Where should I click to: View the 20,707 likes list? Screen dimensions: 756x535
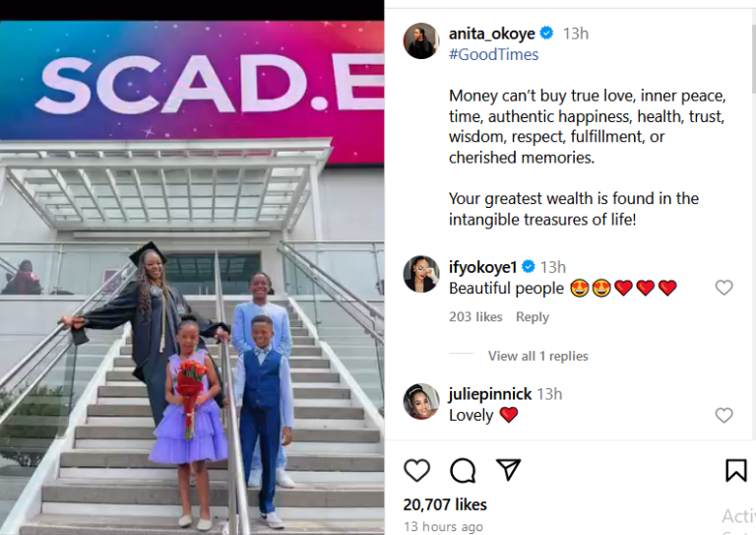tap(445, 504)
